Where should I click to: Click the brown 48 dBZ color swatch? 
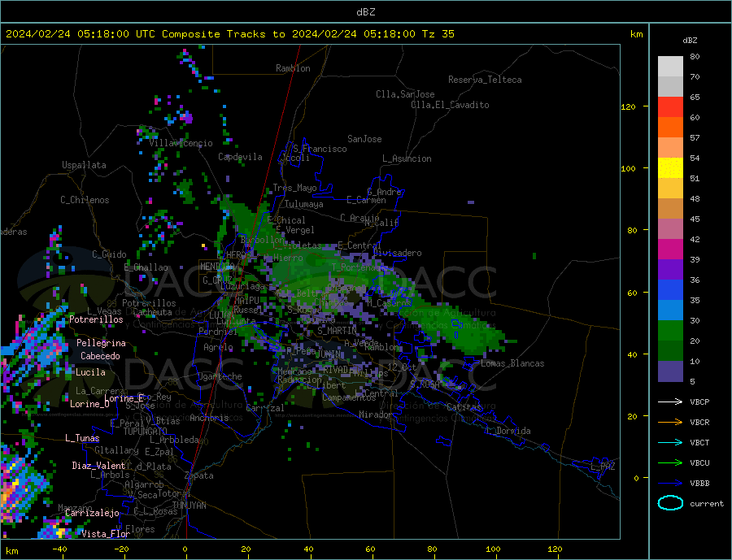tap(670, 209)
